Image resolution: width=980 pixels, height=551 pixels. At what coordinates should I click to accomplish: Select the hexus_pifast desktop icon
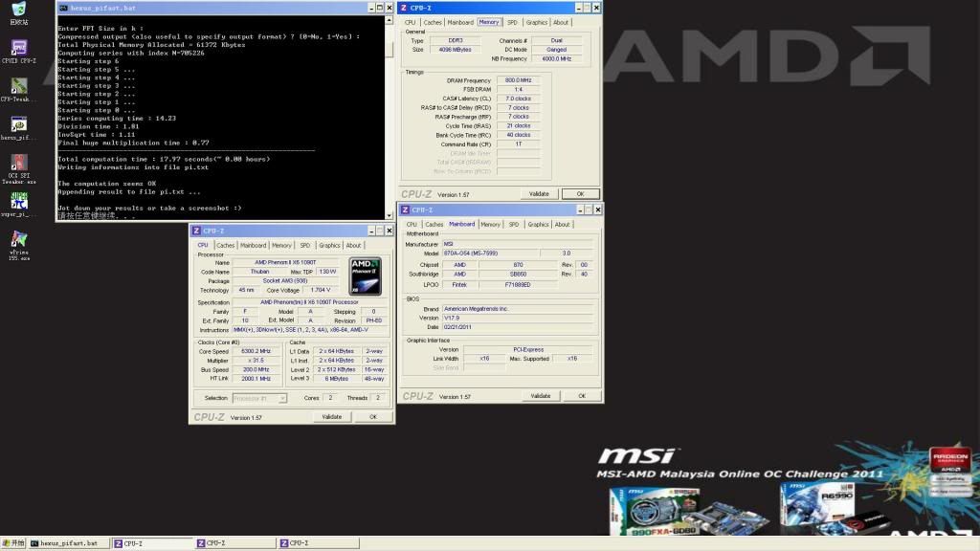[18, 125]
